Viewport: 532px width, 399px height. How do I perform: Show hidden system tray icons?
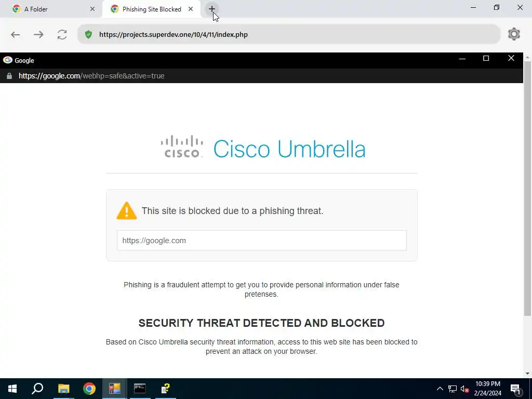coord(440,389)
